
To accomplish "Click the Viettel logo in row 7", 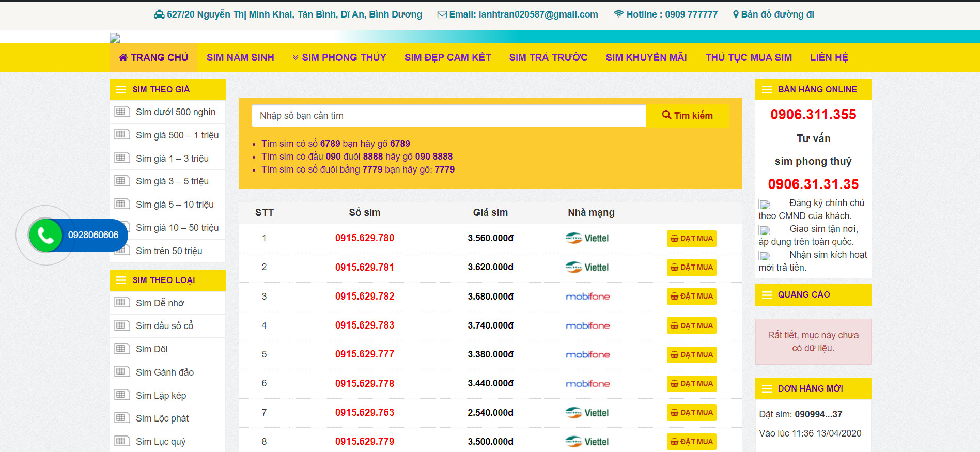I will [587, 413].
